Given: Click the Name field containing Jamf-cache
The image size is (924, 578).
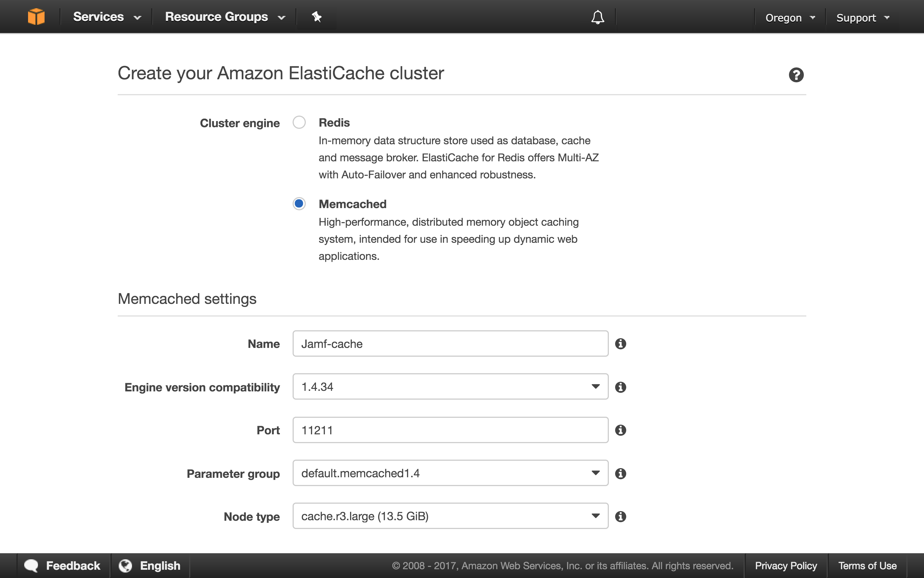Looking at the screenshot, I should [x=450, y=344].
